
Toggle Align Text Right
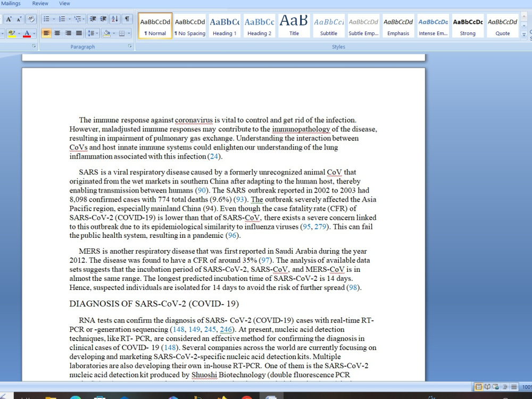pos(68,33)
